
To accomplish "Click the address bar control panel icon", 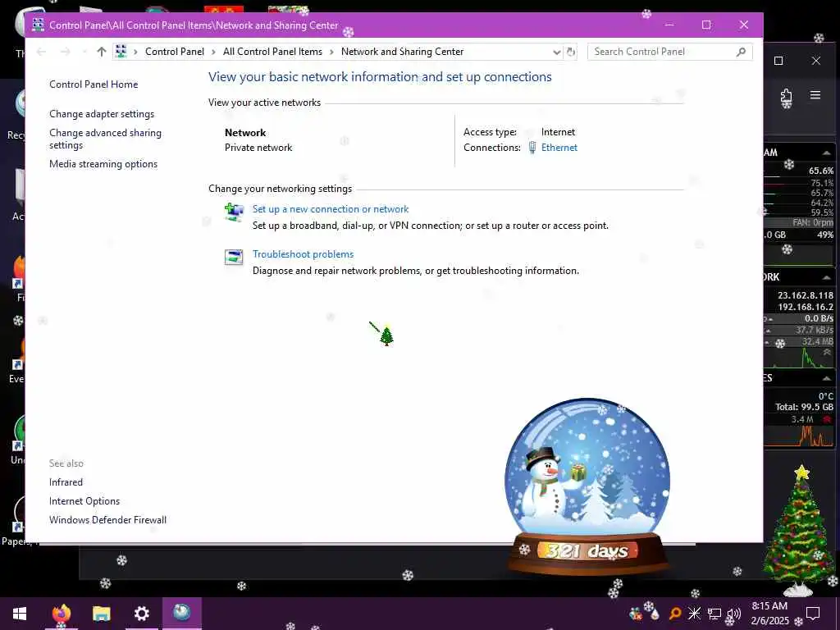I will [x=121, y=52].
